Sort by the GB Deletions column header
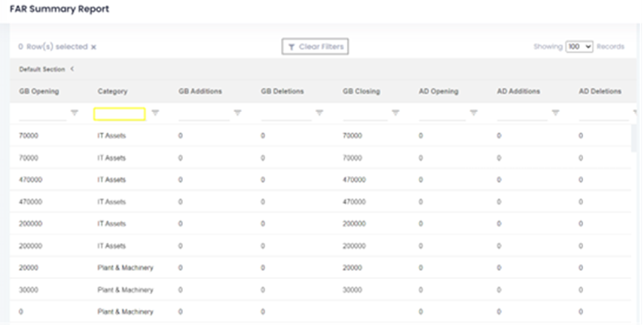Viewport: 644px width, 328px height. tap(282, 92)
